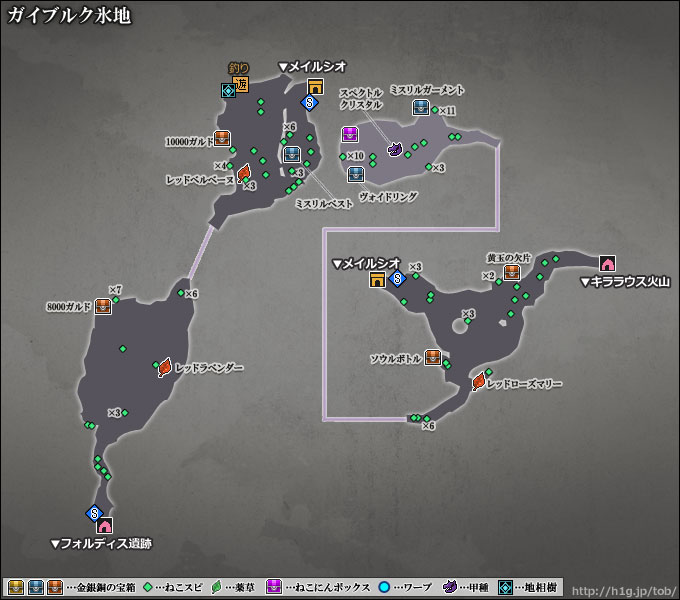The height and width of the screenshot is (600, 680).
Task: Open the h1g.jp/tob URL link
Action: tap(624, 591)
